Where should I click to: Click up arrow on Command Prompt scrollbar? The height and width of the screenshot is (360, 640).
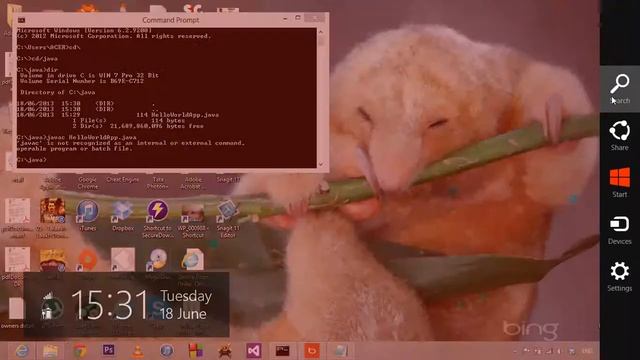click(x=321, y=32)
